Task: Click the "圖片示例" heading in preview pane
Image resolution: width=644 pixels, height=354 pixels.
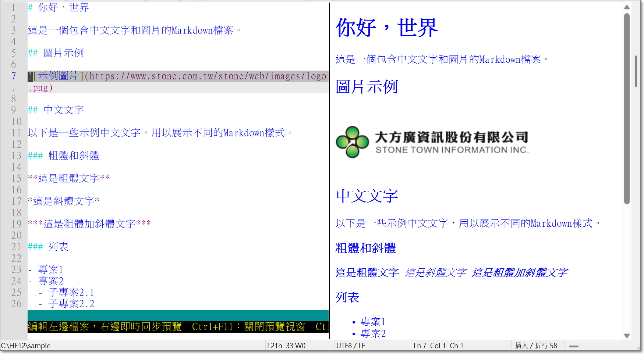Action: pos(367,87)
